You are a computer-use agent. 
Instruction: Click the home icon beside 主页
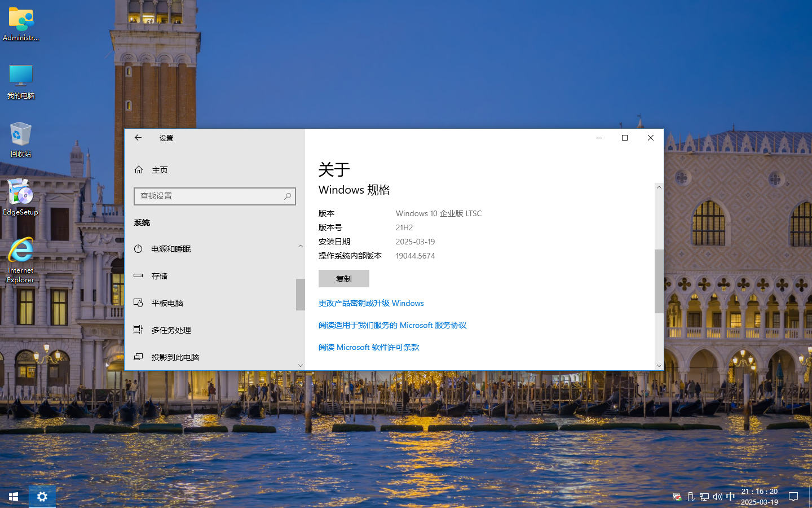[139, 170]
